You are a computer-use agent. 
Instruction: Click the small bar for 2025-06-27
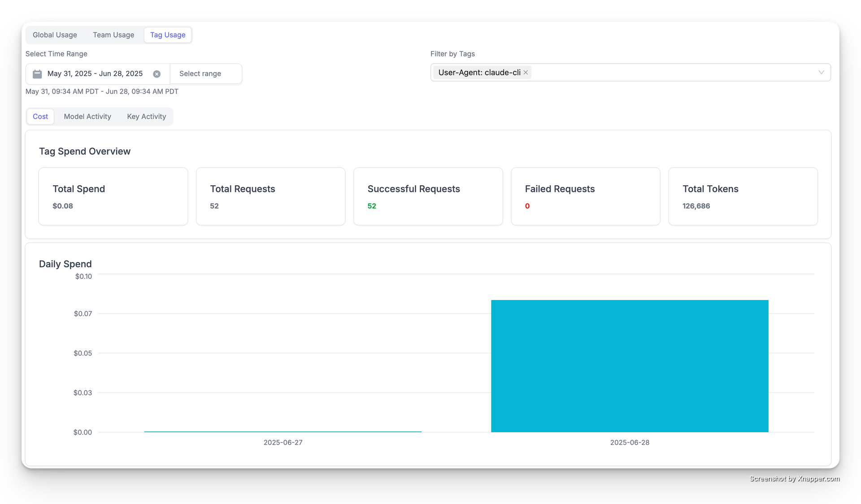pyautogui.click(x=283, y=431)
